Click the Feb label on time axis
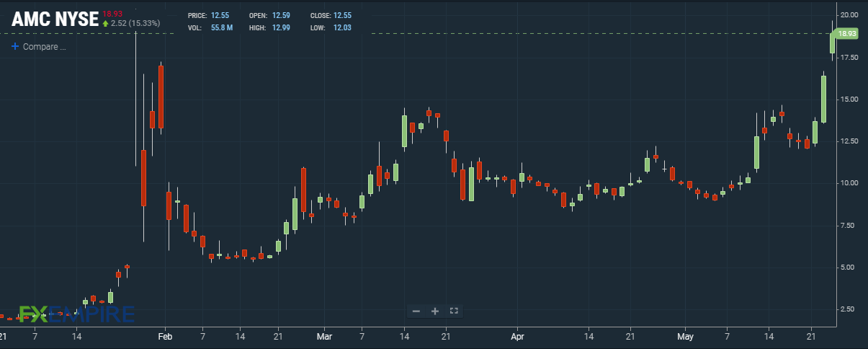This screenshot has width=868, height=349. click(x=165, y=337)
